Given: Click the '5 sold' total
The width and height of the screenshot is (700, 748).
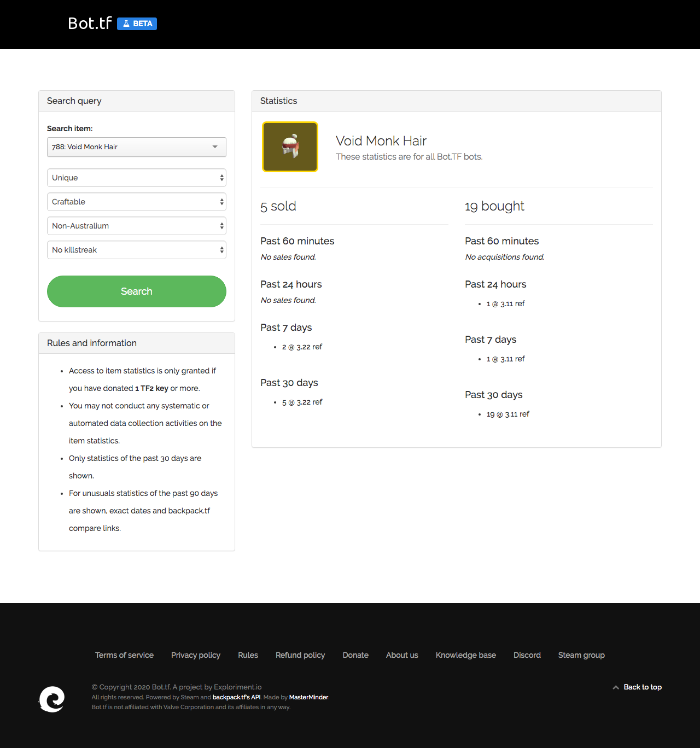Looking at the screenshot, I should [x=278, y=206].
